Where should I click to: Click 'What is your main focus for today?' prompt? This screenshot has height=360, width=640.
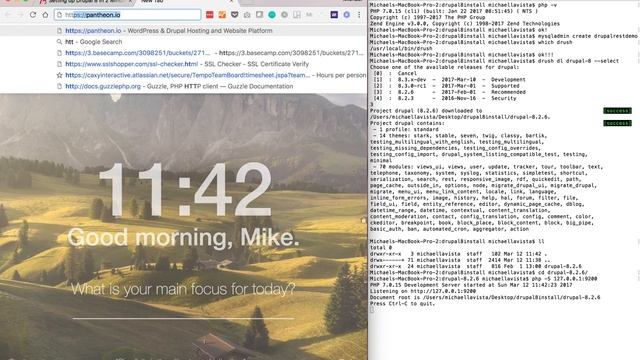point(183,289)
